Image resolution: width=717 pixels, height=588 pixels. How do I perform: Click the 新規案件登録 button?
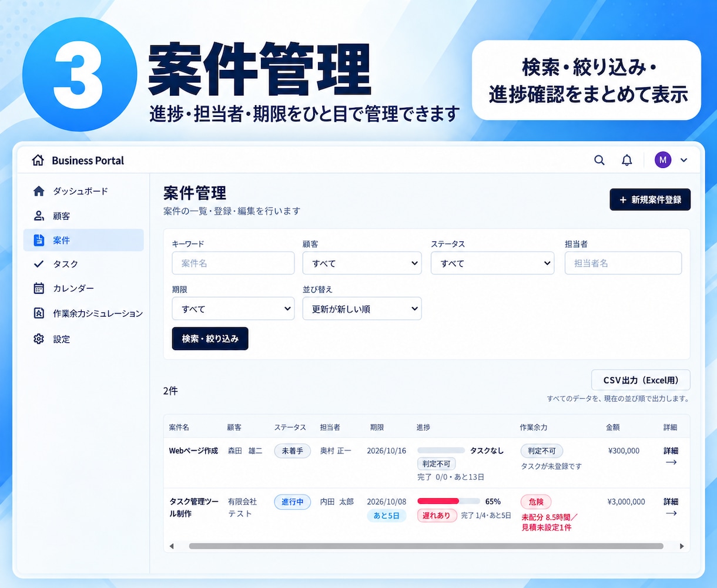650,200
